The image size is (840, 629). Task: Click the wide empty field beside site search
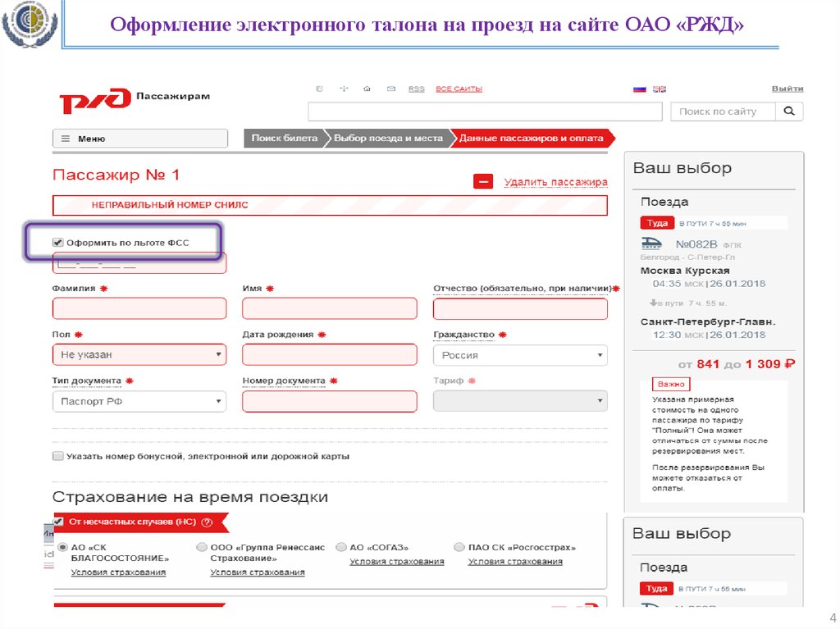486,112
